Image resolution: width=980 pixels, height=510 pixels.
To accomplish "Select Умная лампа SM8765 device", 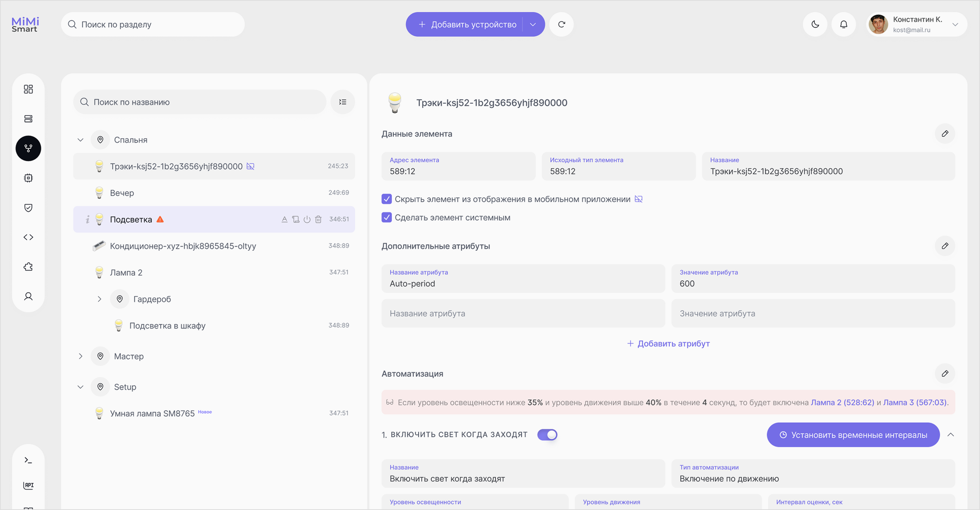I will click(x=214, y=413).
